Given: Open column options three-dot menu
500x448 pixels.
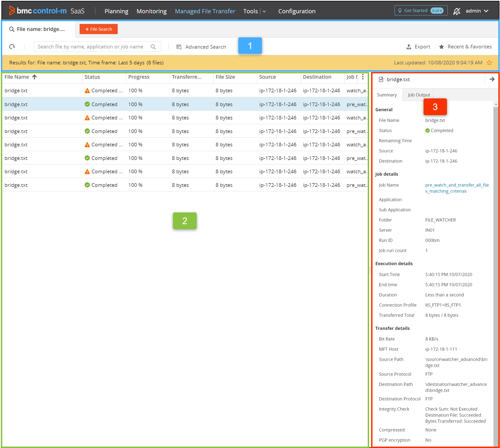Looking at the screenshot, I should tap(363, 77).
